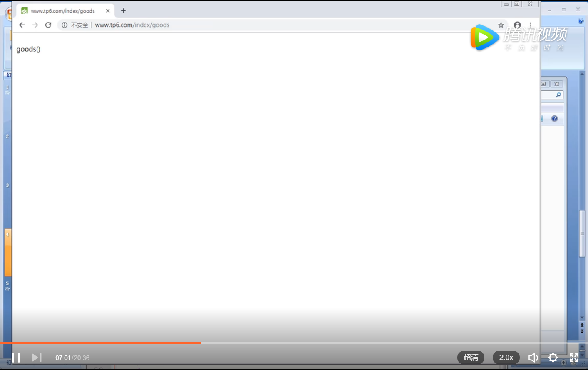The image size is (588, 370).
Task: Click PowerPoint scrollbar up arrow
Action: [x=582, y=74]
